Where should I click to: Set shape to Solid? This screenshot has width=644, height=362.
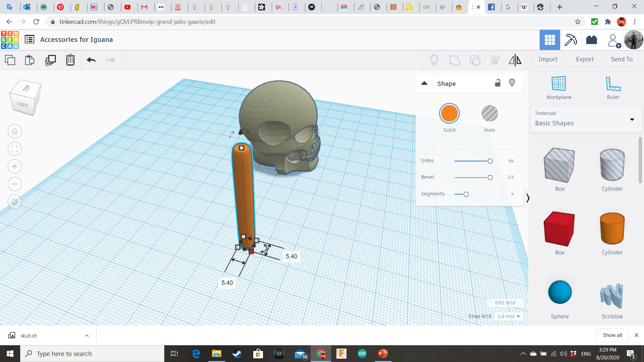pos(449,113)
